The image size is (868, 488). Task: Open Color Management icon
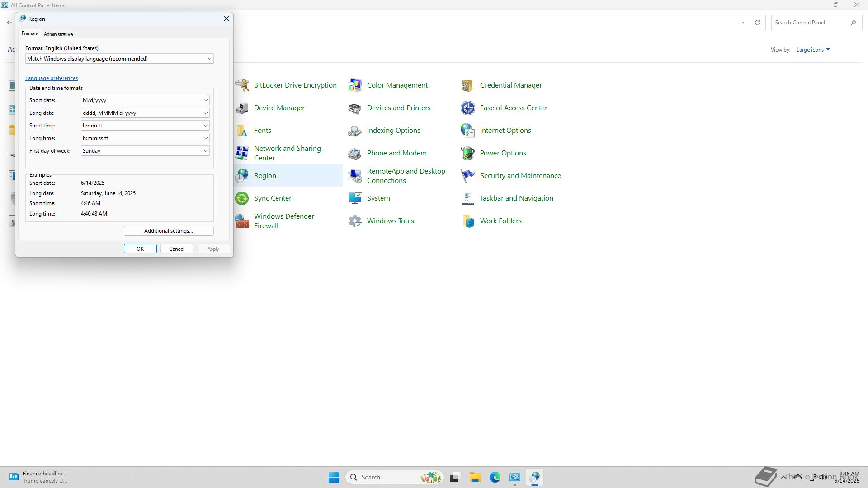(355, 85)
